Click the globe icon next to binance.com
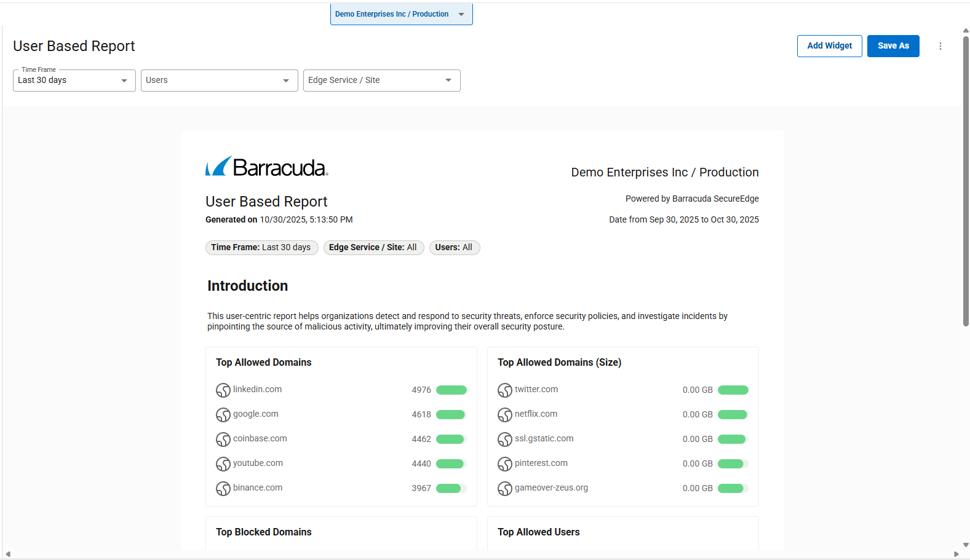The image size is (970, 560). pos(223,489)
